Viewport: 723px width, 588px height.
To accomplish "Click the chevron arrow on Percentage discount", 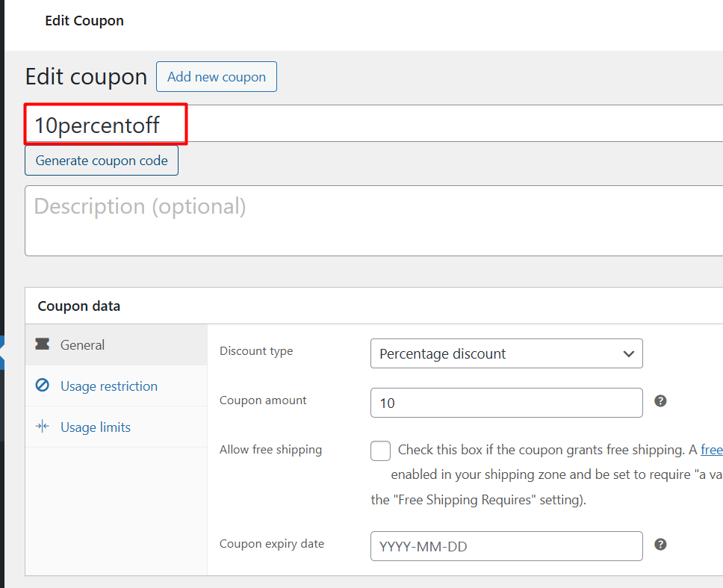I will coord(628,354).
